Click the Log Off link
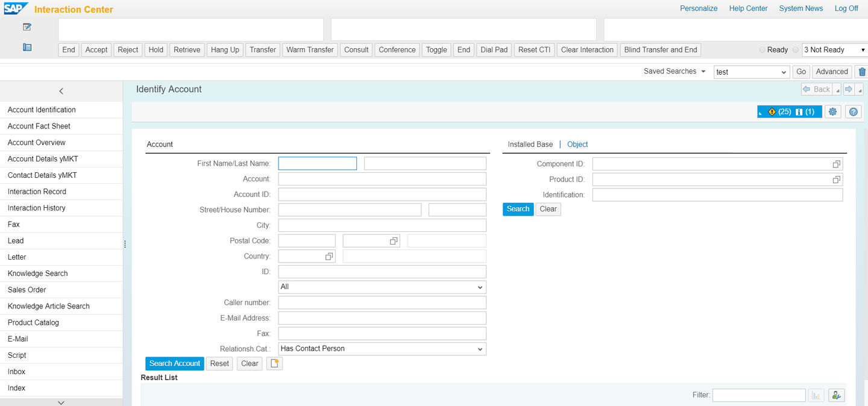The image size is (868, 406). [846, 8]
